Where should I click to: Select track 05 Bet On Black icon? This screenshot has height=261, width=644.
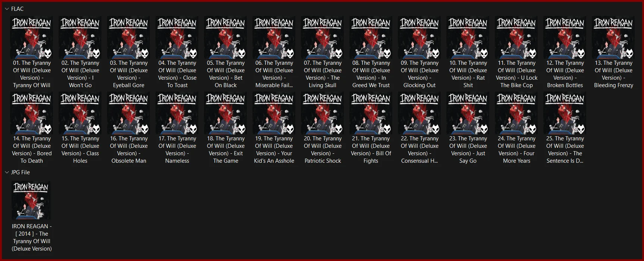226,37
